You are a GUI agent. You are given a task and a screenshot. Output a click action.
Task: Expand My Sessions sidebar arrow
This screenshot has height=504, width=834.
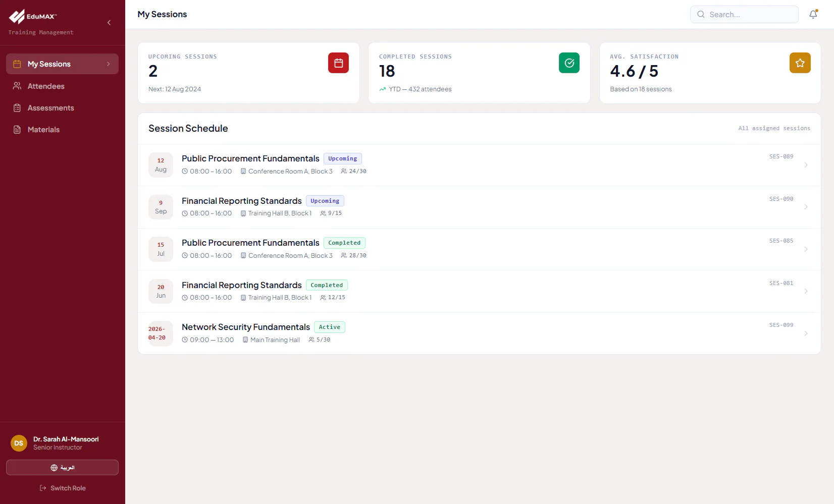click(108, 64)
